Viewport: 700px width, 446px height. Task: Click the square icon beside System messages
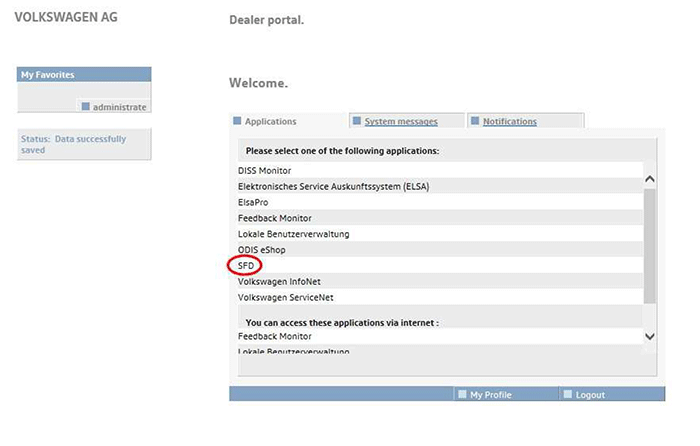tap(357, 121)
